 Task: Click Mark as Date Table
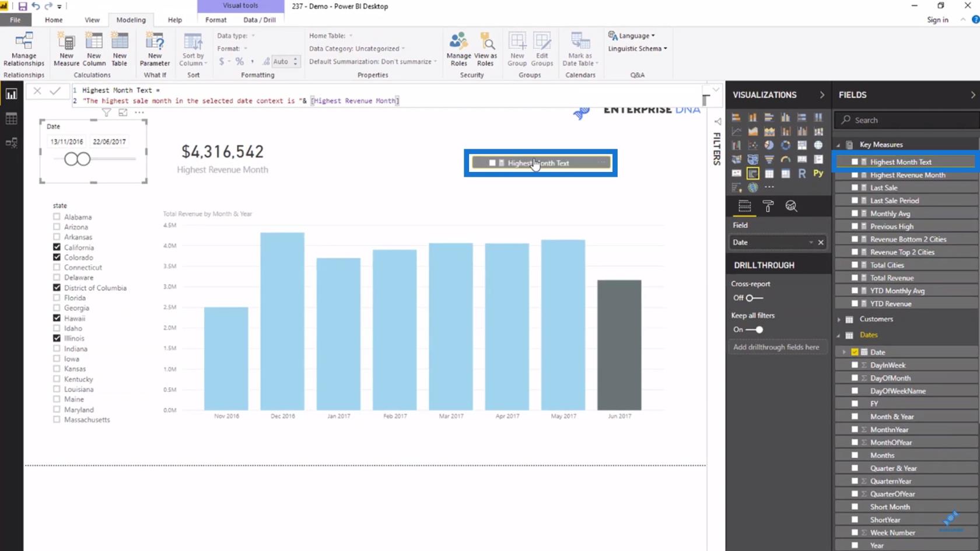[x=580, y=50]
